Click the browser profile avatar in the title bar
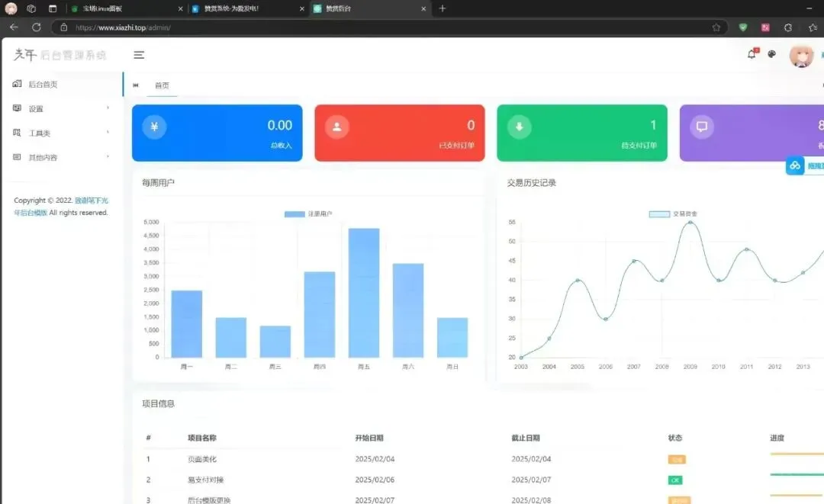Image resolution: width=824 pixels, height=504 pixels. point(11,8)
